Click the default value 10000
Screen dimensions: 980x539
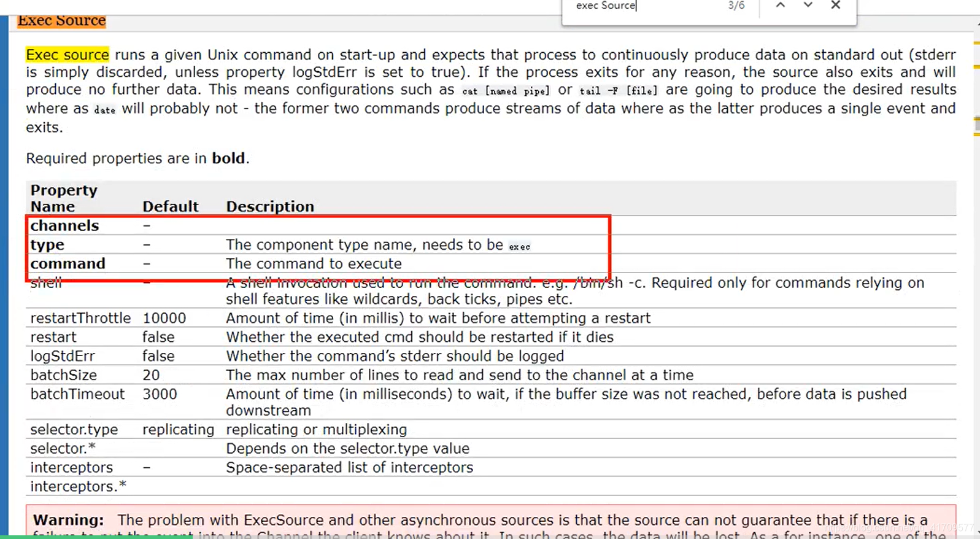[x=164, y=318]
